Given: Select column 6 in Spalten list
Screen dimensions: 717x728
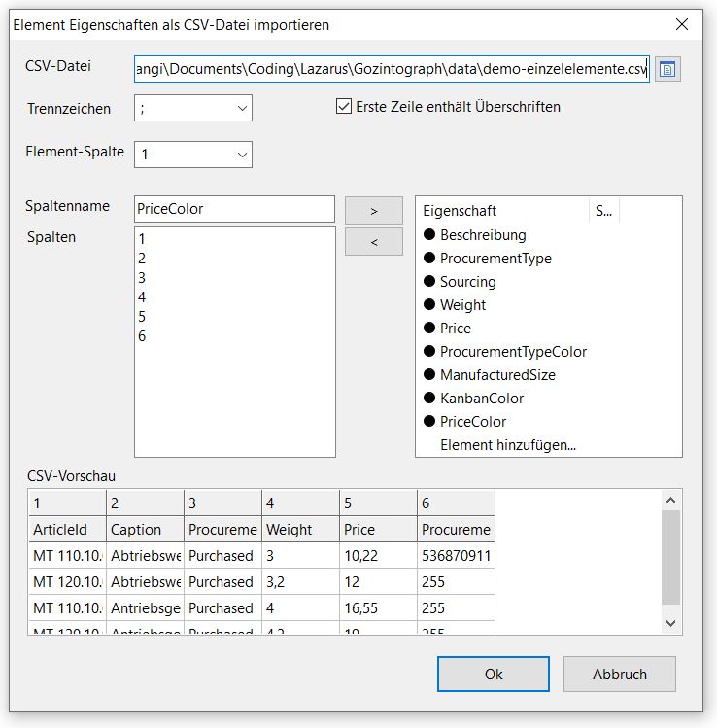Looking at the screenshot, I should pyautogui.click(x=234, y=336).
